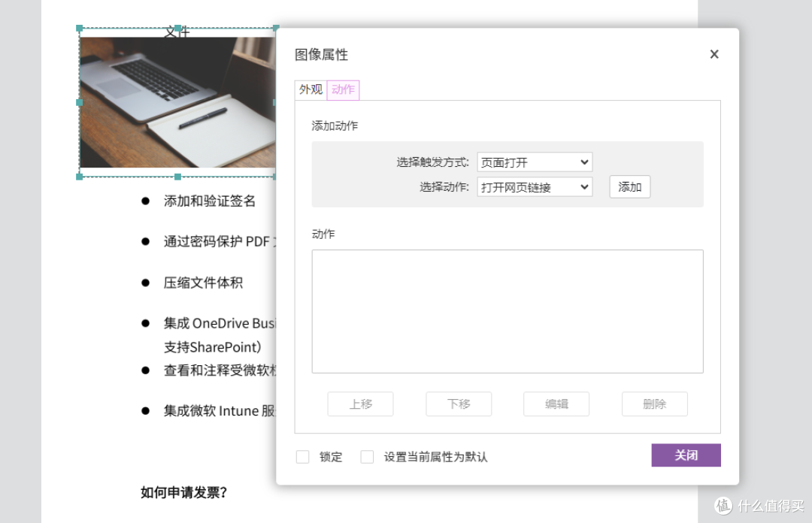The height and width of the screenshot is (523, 812).
Task: Click the 添加和验证签名 bullet text
Action: [210, 201]
